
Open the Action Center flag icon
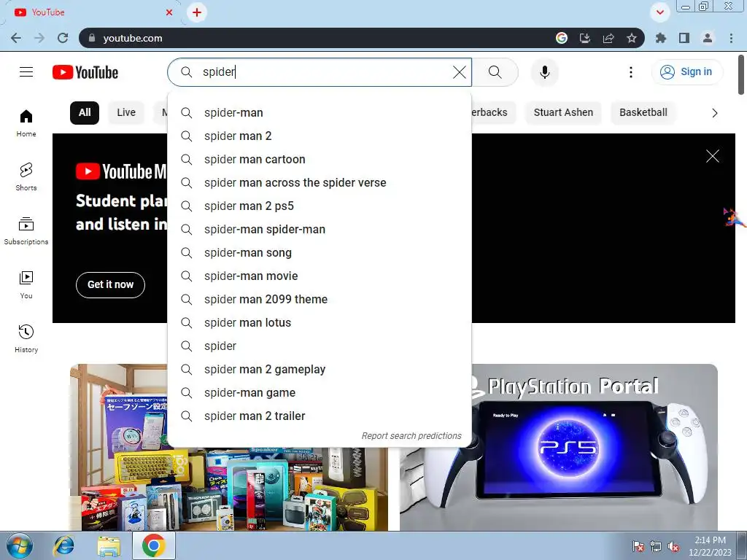638,547
